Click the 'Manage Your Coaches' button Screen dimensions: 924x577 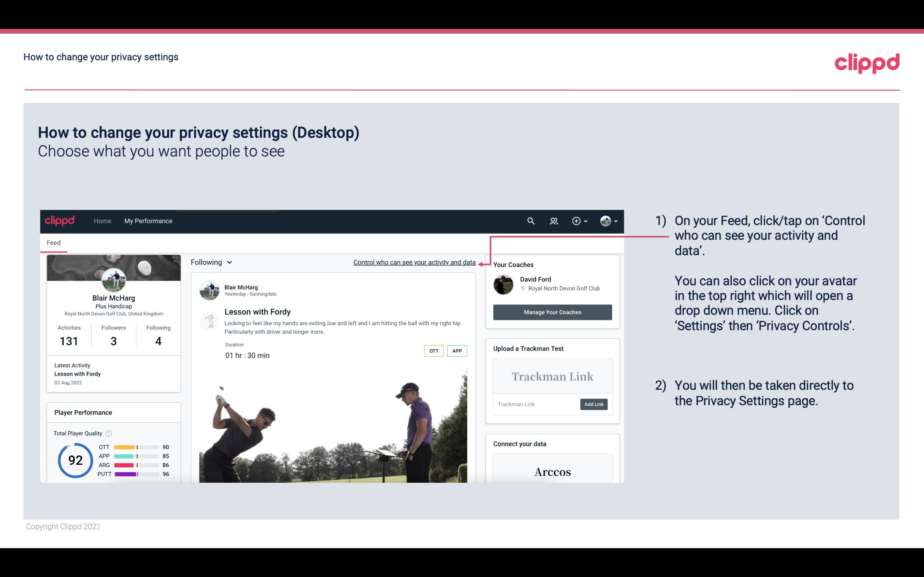pos(553,312)
